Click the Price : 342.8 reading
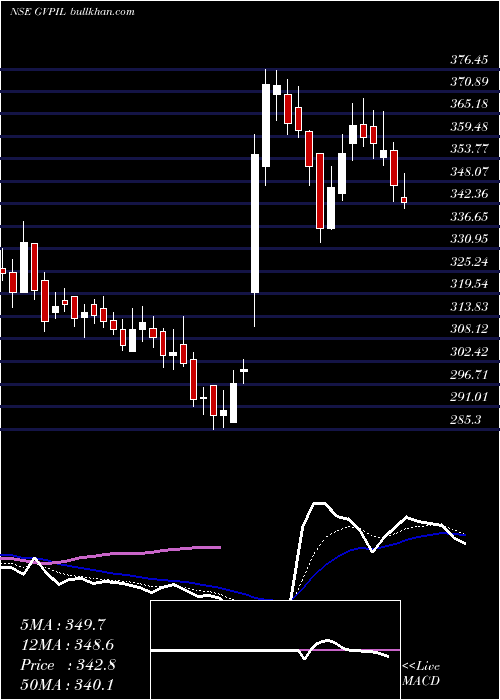Viewport: 500px width, 700px height. pos(68,665)
